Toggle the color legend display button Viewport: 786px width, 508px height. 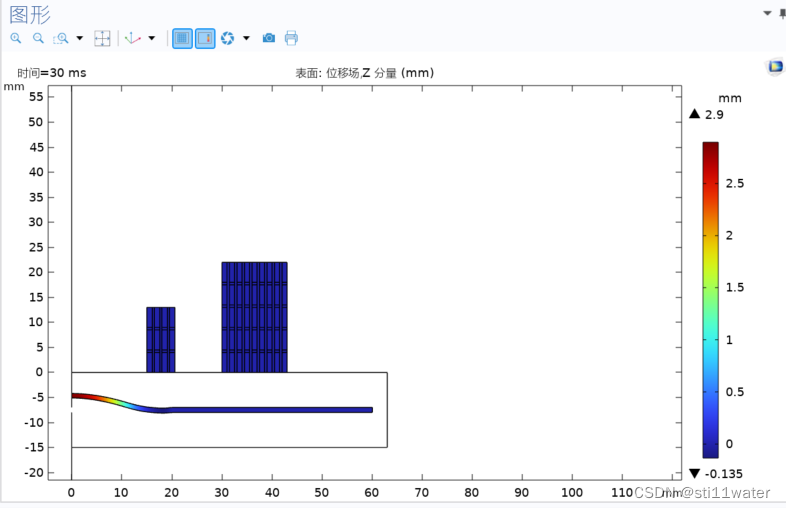click(205, 38)
